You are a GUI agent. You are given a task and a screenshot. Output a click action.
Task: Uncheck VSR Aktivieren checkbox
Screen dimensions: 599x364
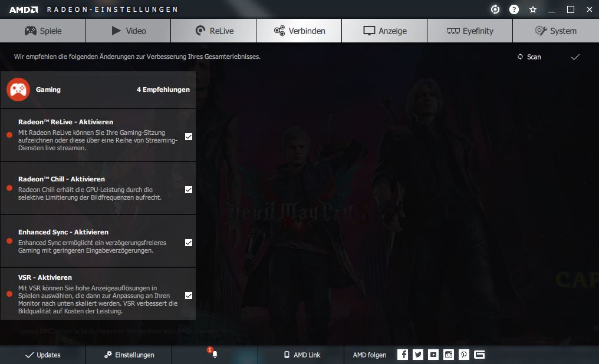[189, 296]
